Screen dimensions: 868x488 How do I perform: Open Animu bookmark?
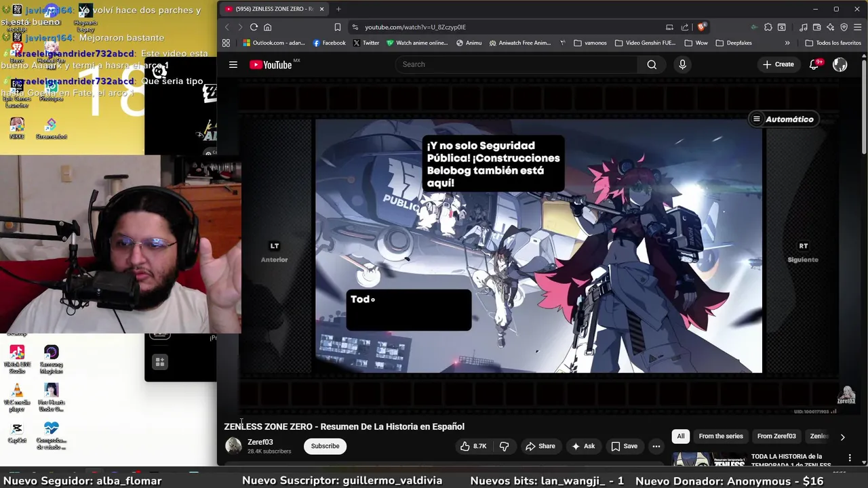point(469,43)
